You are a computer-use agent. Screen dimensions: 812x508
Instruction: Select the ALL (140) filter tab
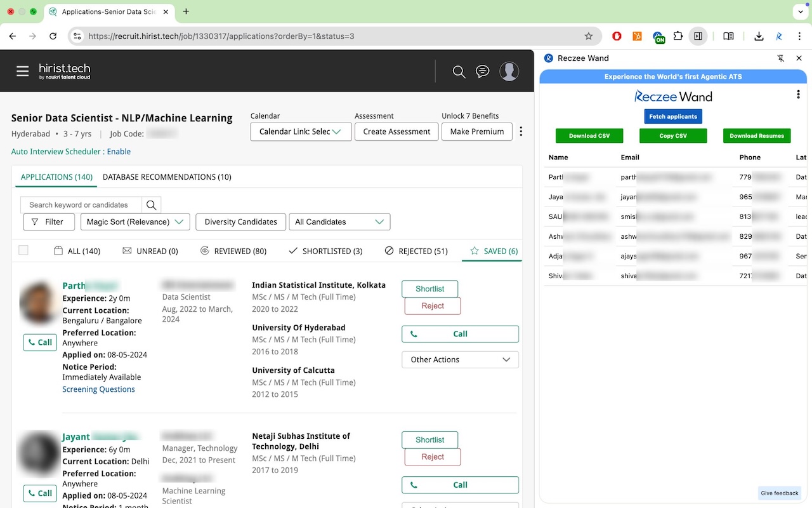pyautogui.click(x=77, y=251)
